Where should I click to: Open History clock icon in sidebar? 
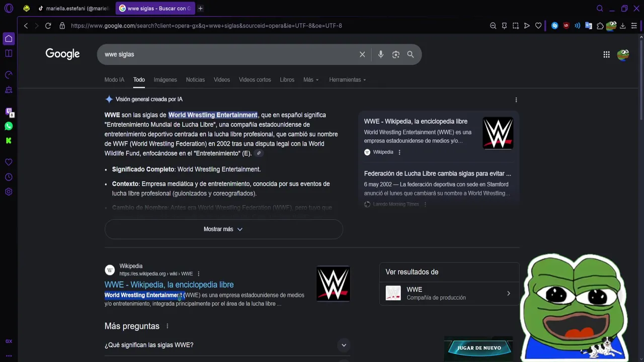click(x=9, y=177)
